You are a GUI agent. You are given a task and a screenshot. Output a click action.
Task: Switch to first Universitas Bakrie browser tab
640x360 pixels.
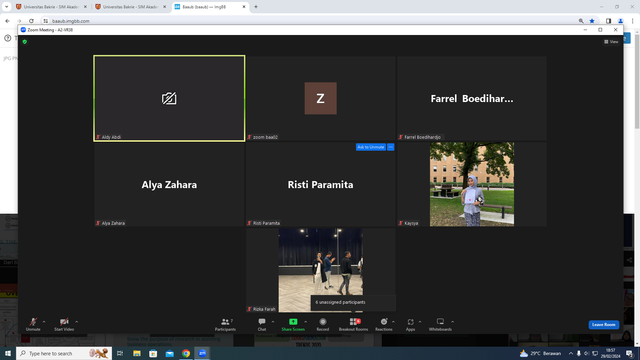pos(51,7)
